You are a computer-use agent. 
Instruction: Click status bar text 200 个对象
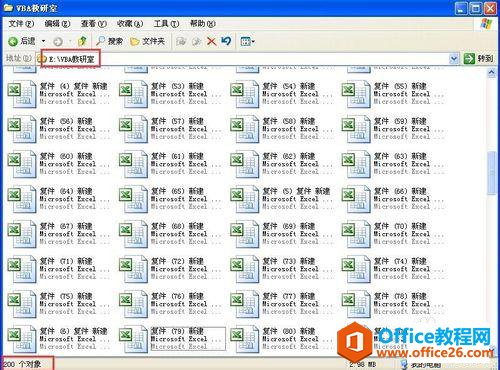(x=22, y=364)
